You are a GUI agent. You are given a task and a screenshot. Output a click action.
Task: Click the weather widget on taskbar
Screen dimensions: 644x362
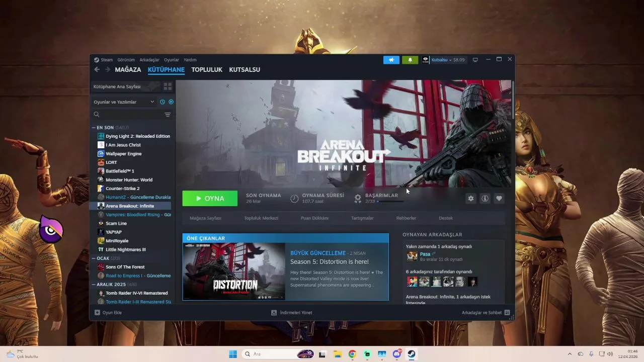23,354
